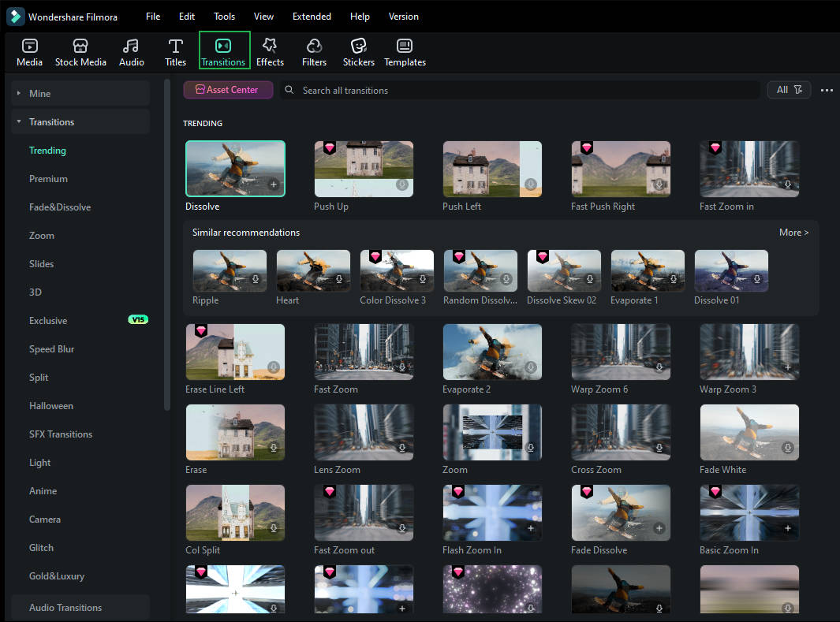
Task: Select the Fast Zoom out thumbnail
Action: pos(364,512)
